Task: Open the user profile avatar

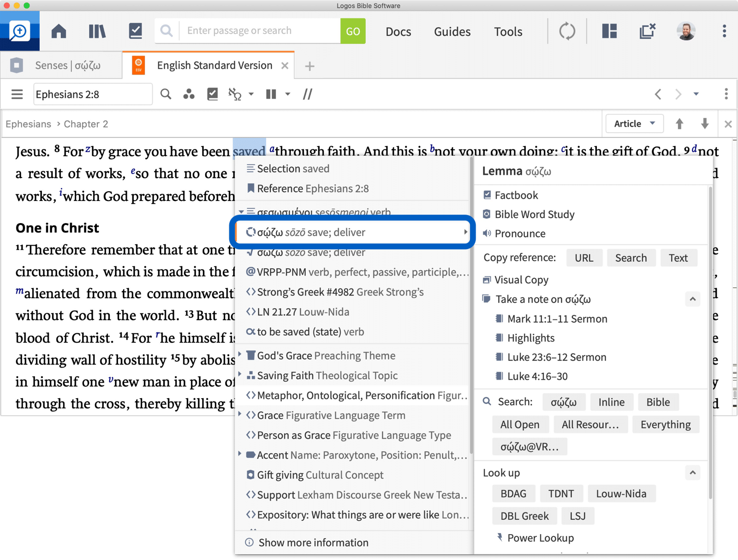Action: pyautogui.click(x=686, y=31)
